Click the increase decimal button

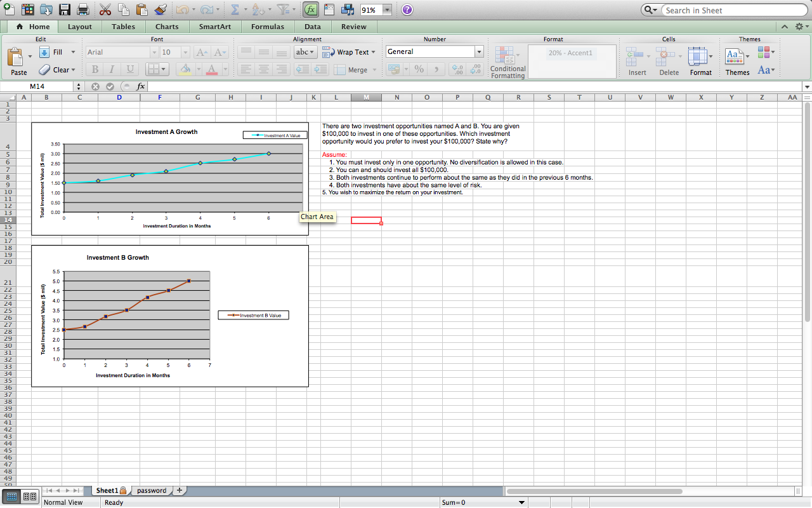tap(457, 70)
